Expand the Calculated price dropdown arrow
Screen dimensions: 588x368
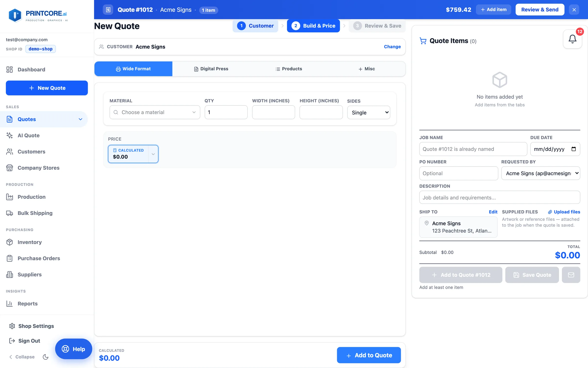click(x=153, y=154)
